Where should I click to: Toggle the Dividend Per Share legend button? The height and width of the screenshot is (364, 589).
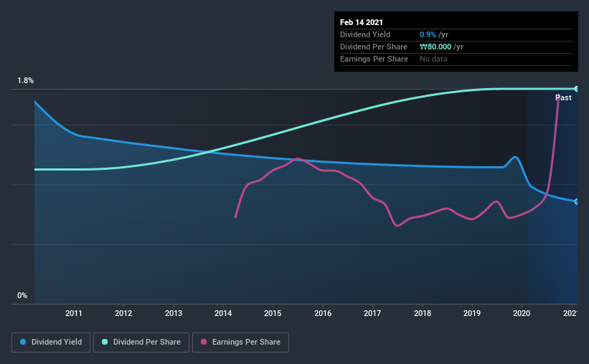coord(141,343)
